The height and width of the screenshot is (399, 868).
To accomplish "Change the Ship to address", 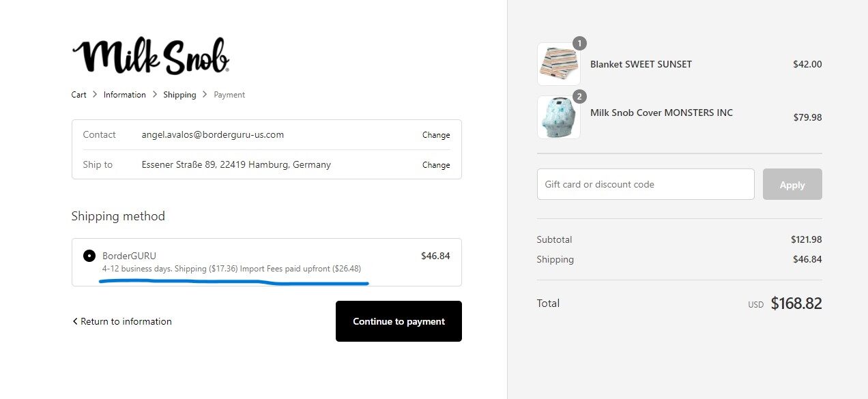I will click(435, 165).
